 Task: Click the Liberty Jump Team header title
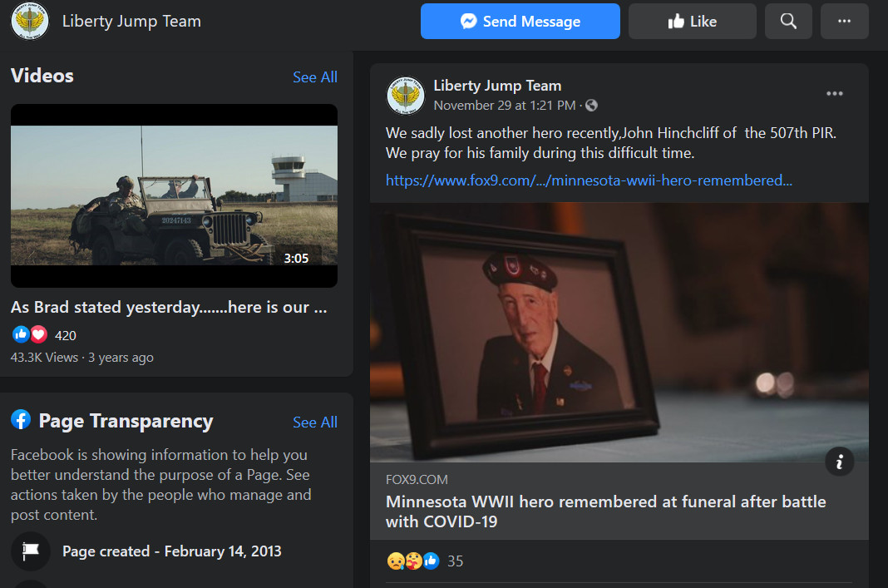tap(131, 22)
